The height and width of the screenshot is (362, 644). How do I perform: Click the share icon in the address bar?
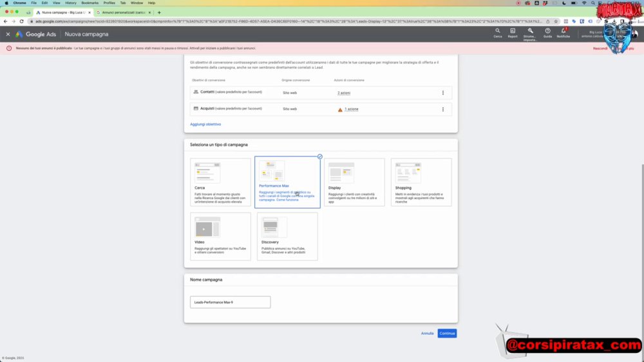[548, 21]
